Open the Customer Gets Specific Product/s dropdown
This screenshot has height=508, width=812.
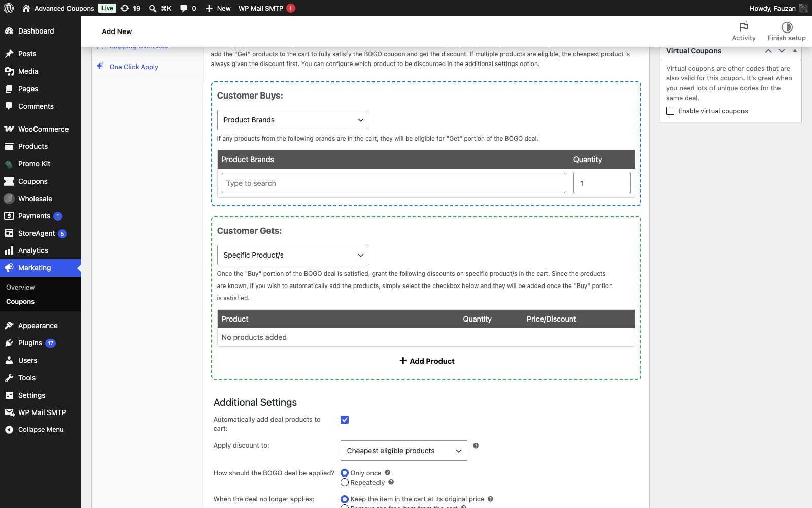pos(293,255)
